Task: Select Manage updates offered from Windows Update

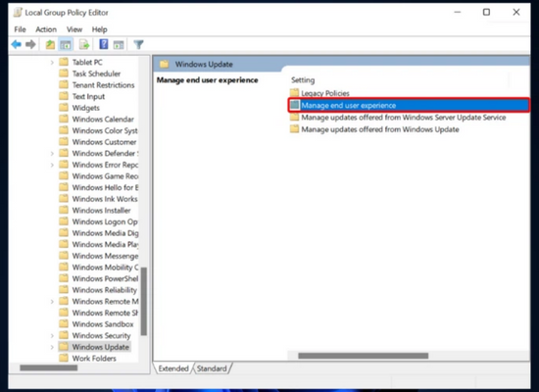Action: [380, 129]
